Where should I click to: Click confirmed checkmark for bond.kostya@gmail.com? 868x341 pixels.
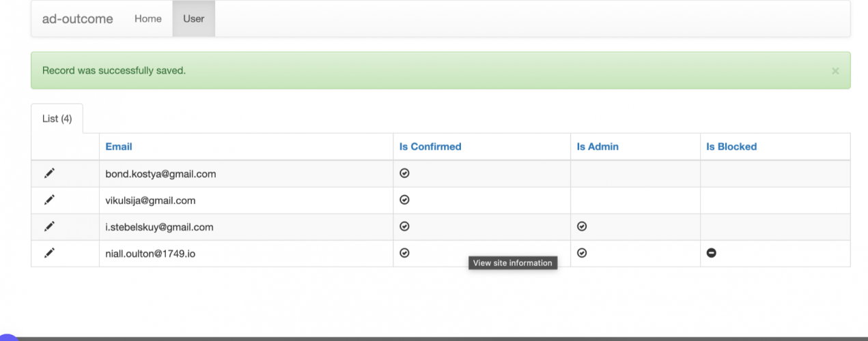click(x=404, y=174)
